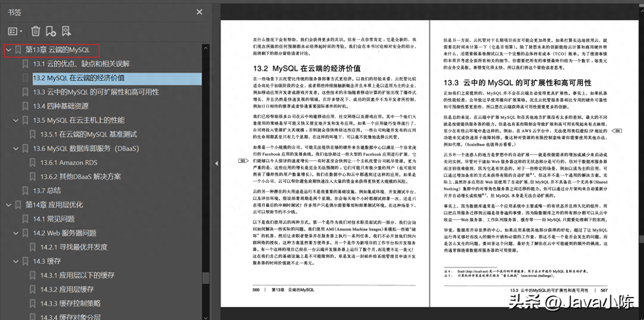
Task: Click bookmark icon beside 13.6.1 Amazon RDS
Action: [33, 163]
